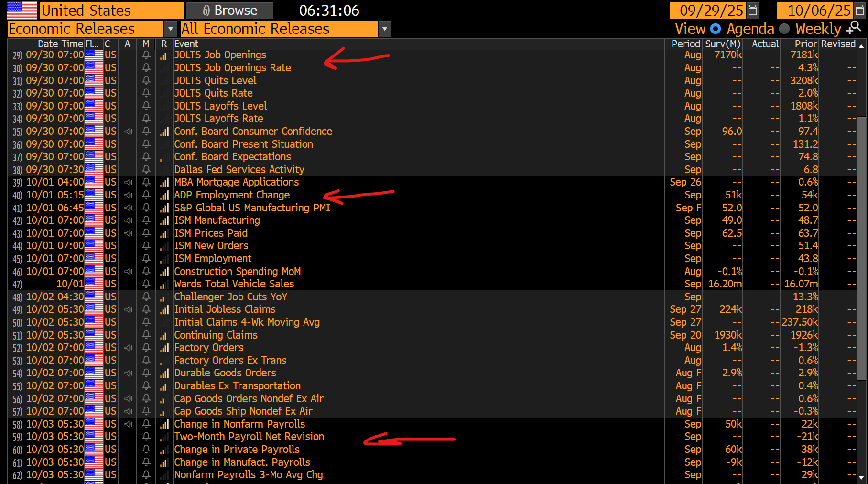Click speaker icon for MBA Mortgage Applications
868x484 pixels.
click(x=128, y=182)
